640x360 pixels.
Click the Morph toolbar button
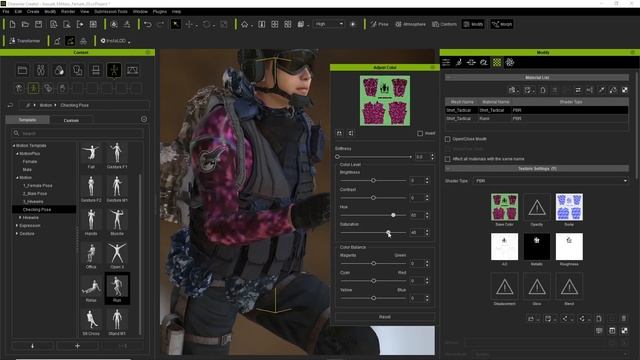(x=502, y=24)
